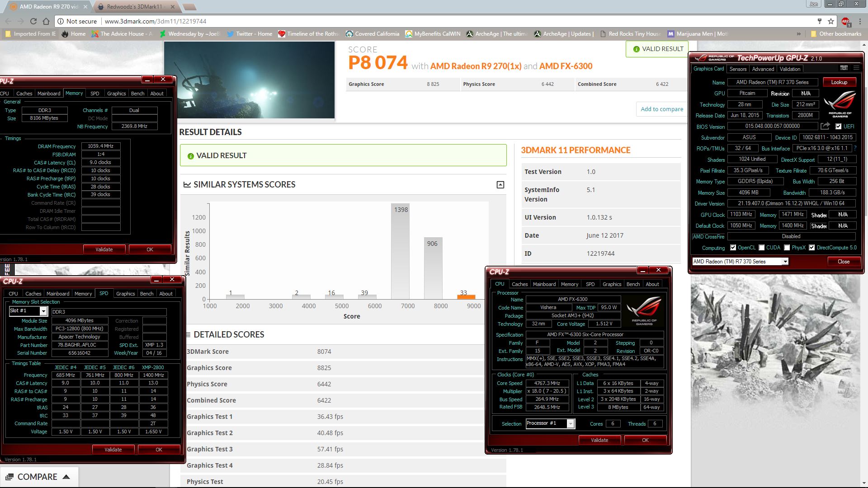Click the AMD Radeon R9 270(1x) link

point(476,66)
